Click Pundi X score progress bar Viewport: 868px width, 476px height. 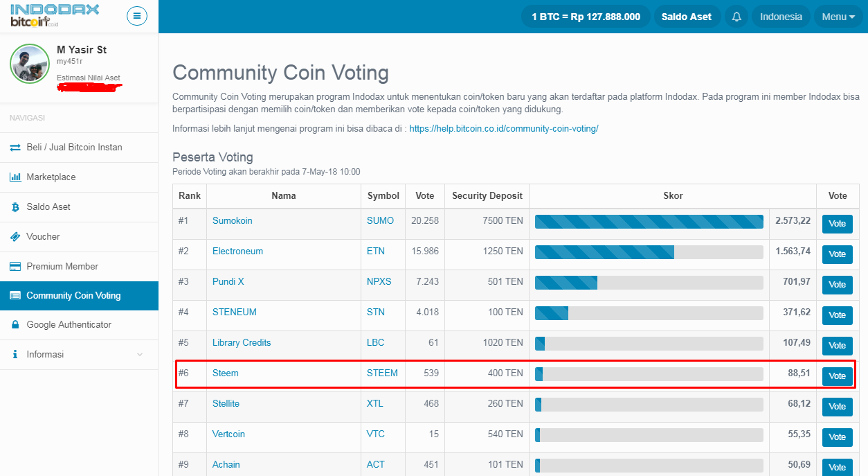coord(649,283)
